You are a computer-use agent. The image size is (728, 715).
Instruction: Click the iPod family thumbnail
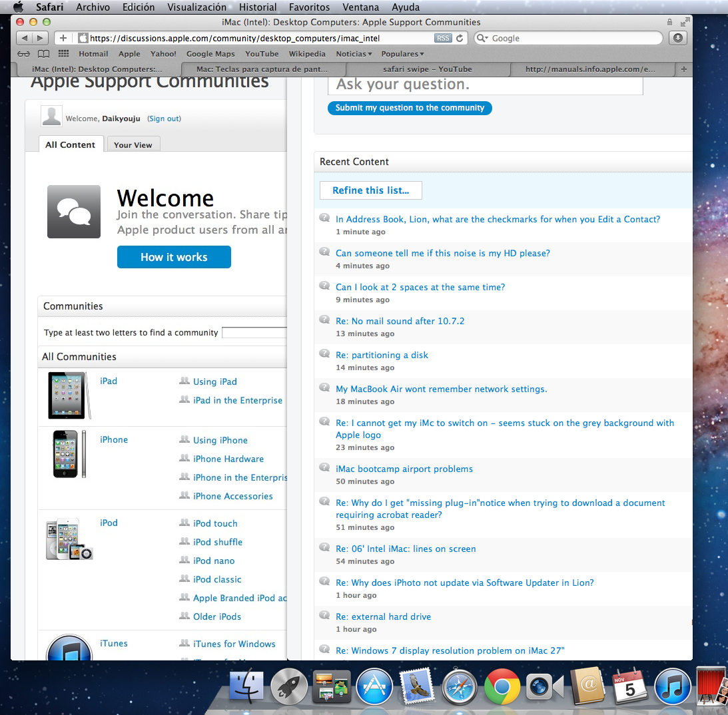click(x=69, y=539)
